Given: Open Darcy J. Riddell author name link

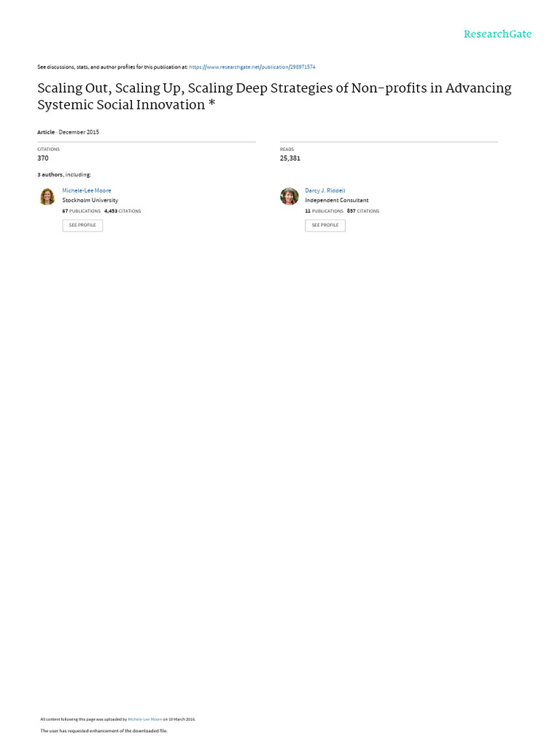Looking at the screenshot, I should (324, 190).
